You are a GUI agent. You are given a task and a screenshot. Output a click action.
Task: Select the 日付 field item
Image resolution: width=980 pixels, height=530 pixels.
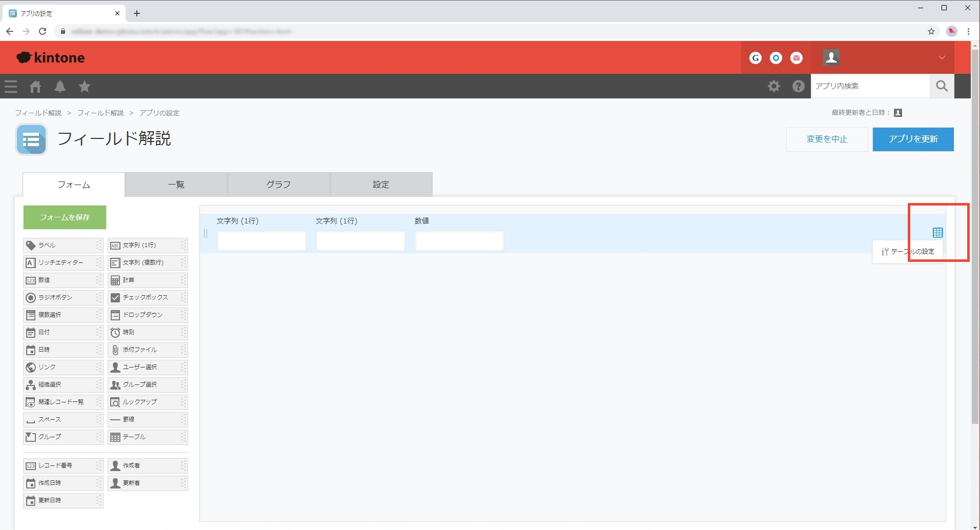63,333
